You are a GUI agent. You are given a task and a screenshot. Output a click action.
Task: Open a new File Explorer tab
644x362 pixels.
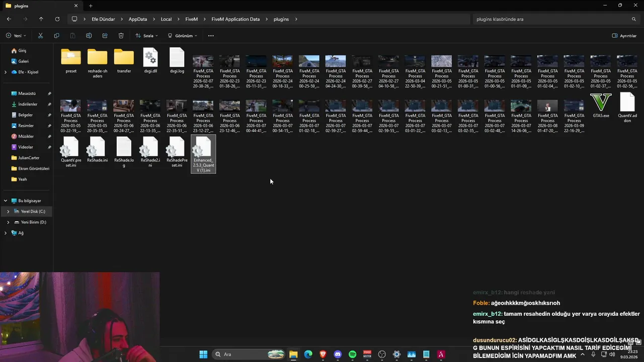[x=91, y=6]
